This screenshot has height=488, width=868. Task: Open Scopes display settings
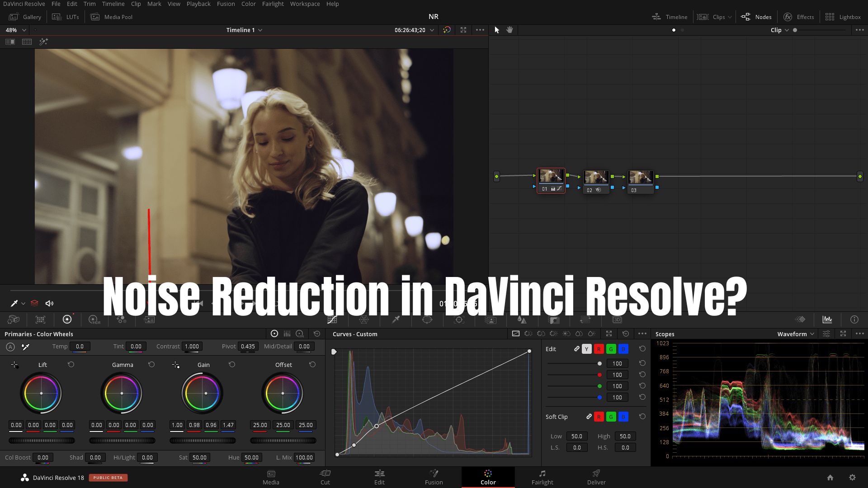tap(826, 333)
